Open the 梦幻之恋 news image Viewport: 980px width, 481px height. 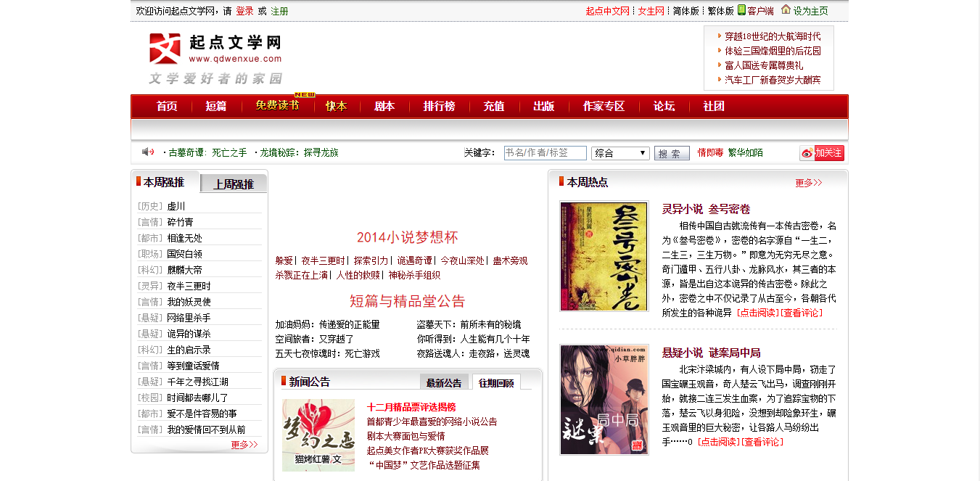318,435
